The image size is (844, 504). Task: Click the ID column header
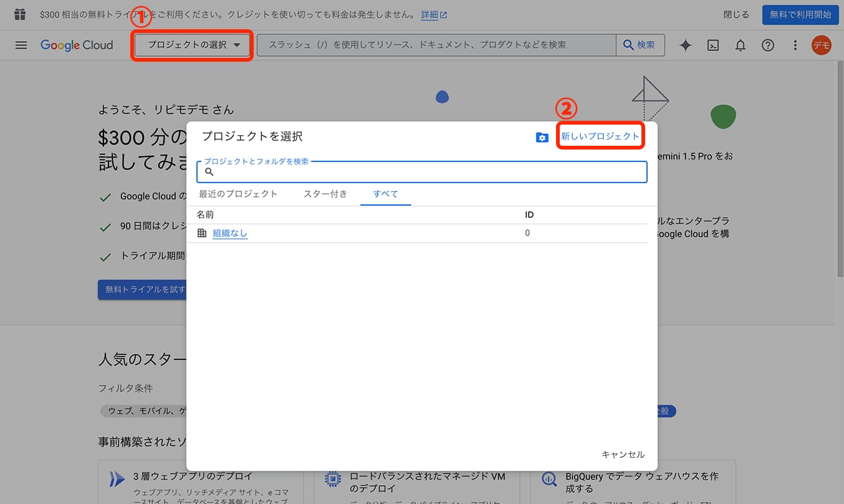coord(529,215)
